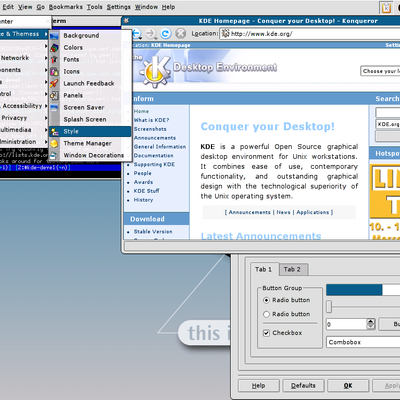Click the Konqueror stop loading icon
The width and height of the screenshot is (400, 400).
(181, 33)
